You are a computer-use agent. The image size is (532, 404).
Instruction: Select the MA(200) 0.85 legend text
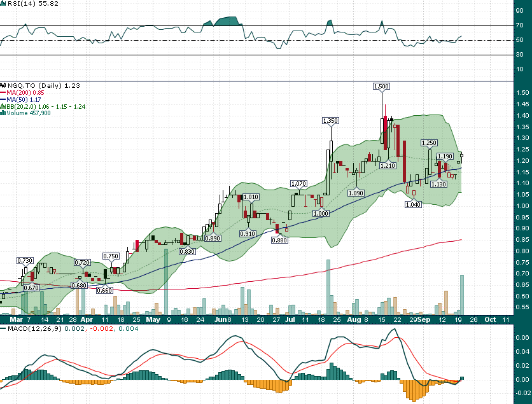25,93
